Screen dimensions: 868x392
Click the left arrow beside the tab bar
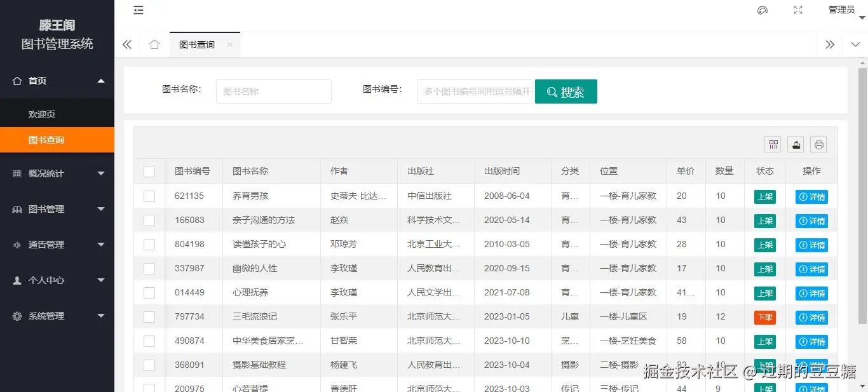point(126,44)
